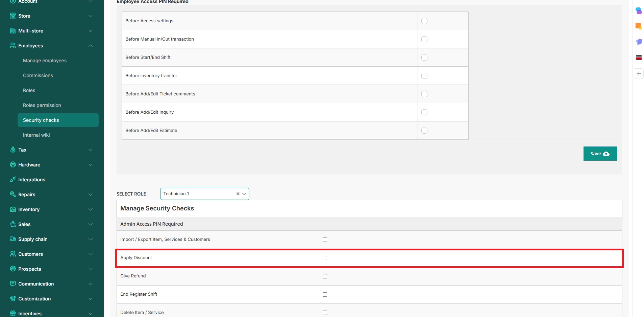Click the Repairs wrench icon
Viewport: 644px width, 317px height.
tap(13, 195)
